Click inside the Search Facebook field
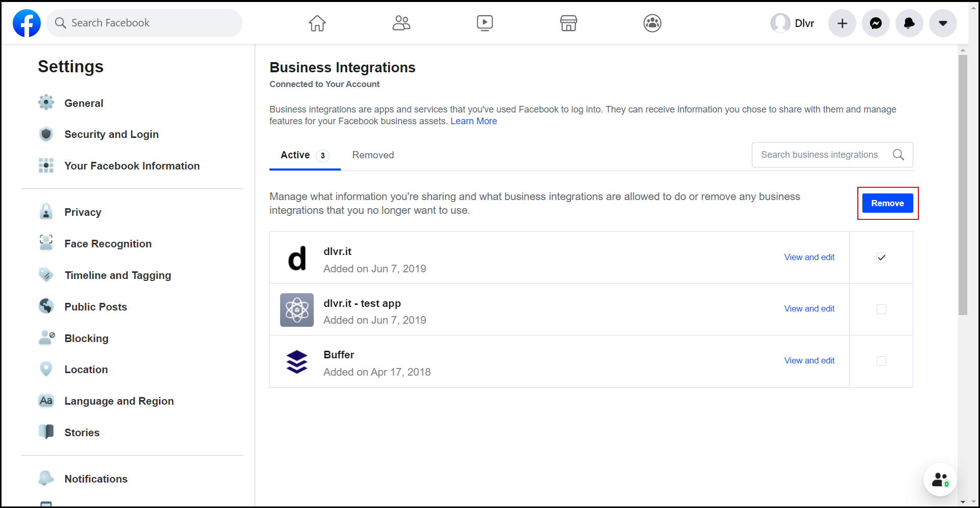 coord(144,23)
